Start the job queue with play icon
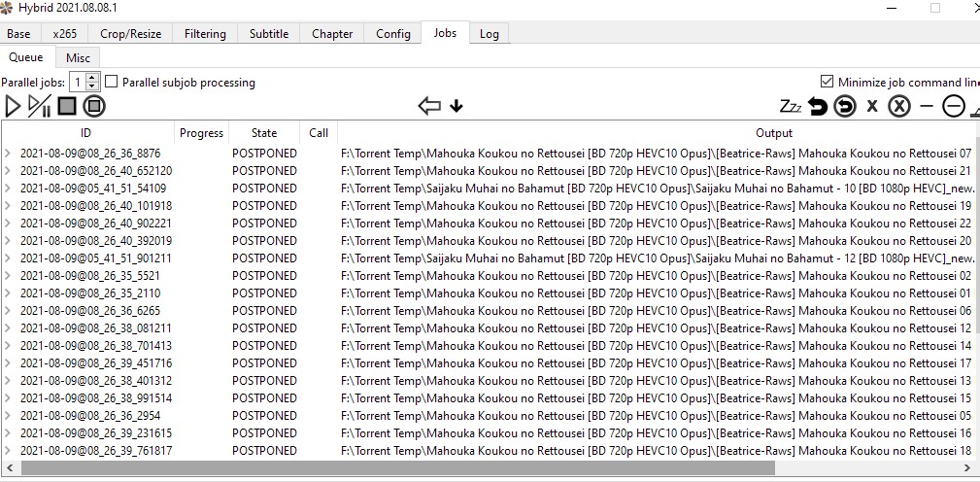Screen dimensions: 980x482 point(14,107)
